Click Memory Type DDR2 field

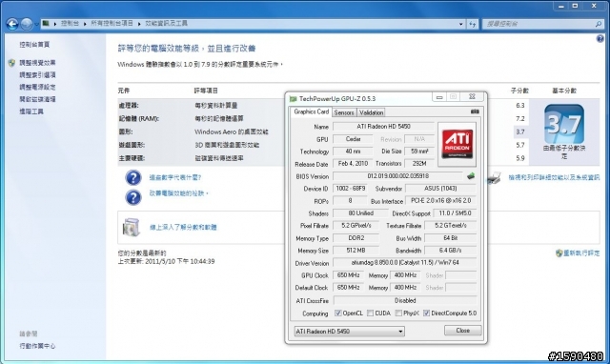coord(356,238)
